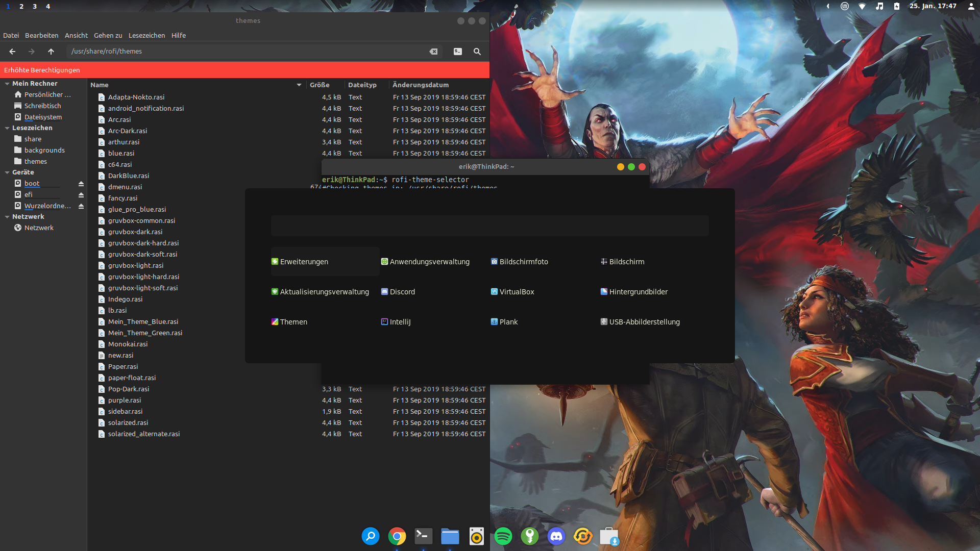Clear the path bar with the erase icon

pos(433,52)
